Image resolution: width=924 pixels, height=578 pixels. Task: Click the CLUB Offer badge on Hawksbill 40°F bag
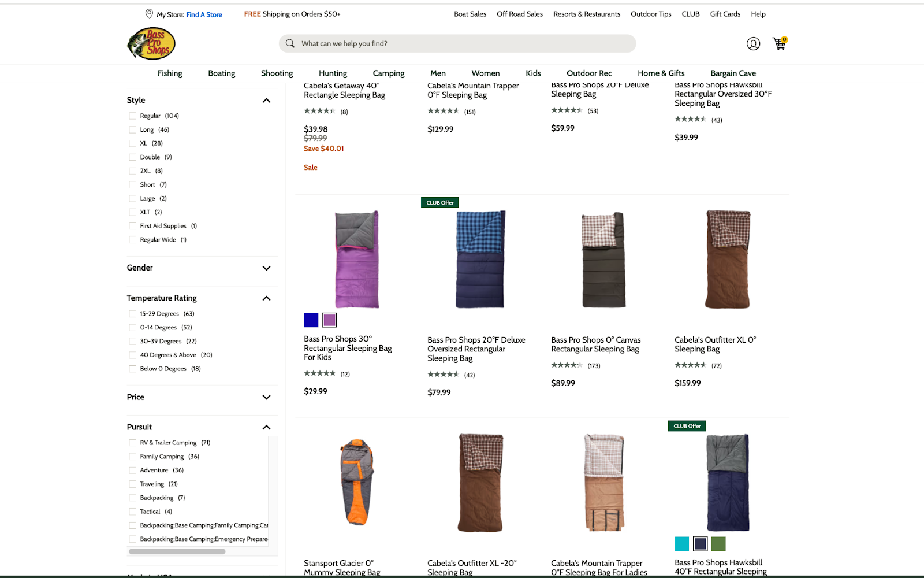687,426
